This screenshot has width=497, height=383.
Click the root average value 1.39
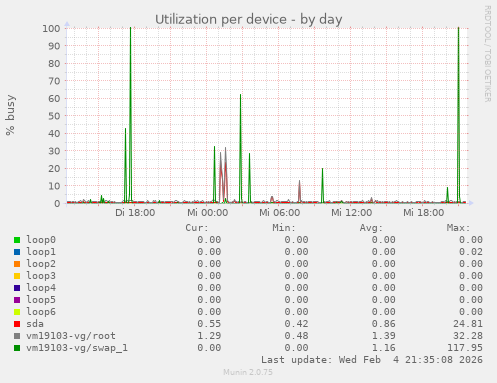pyautogui.click(x=384, y=336)
